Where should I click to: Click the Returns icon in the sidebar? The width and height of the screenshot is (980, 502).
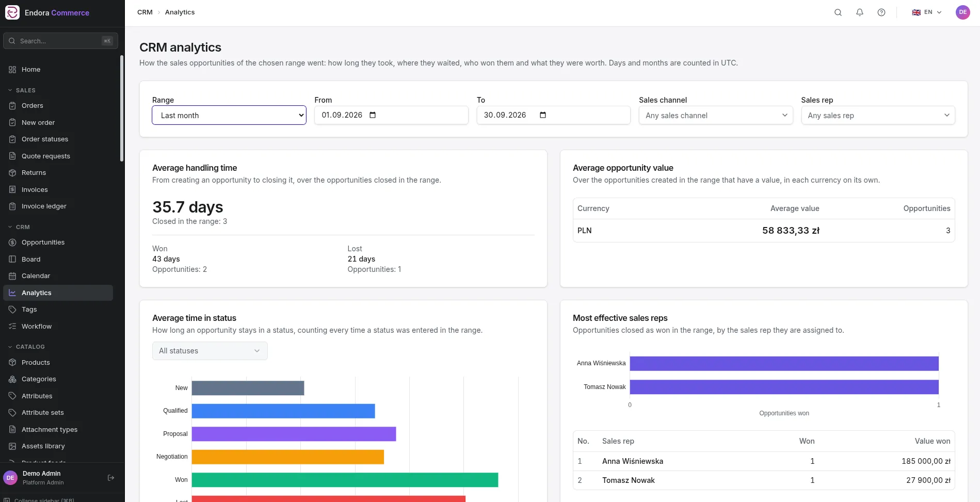click(12, 173)
